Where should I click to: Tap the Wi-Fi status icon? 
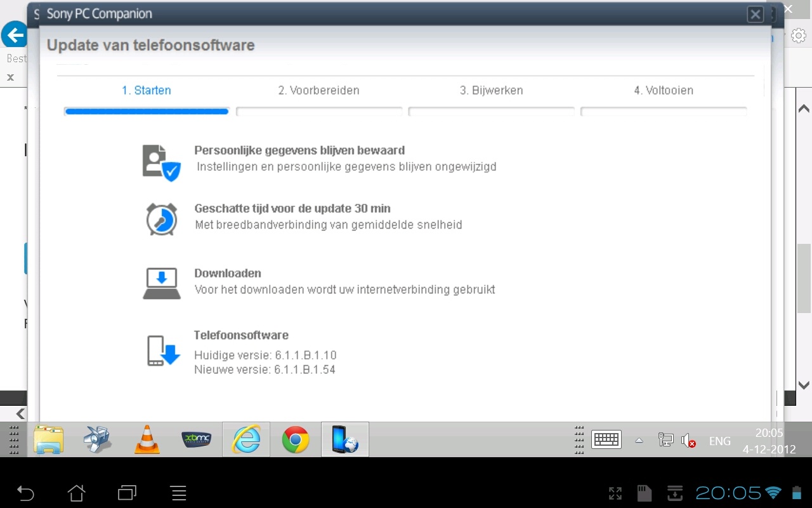coord(773,493)
